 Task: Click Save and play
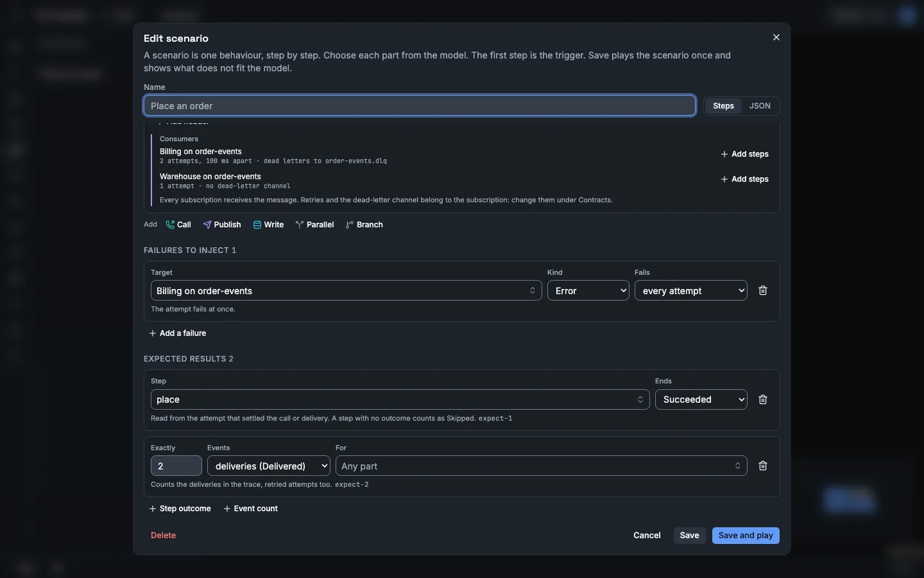(746, 536)
